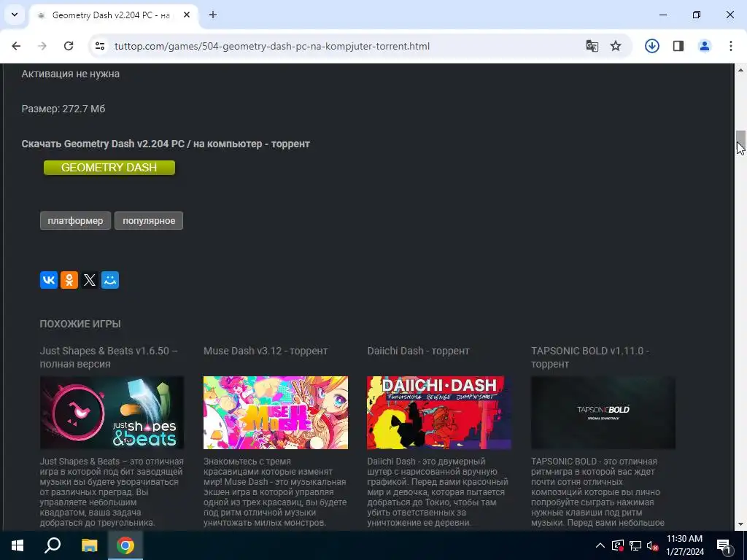Show hidden system tray icons

click(x=600, y=545)
